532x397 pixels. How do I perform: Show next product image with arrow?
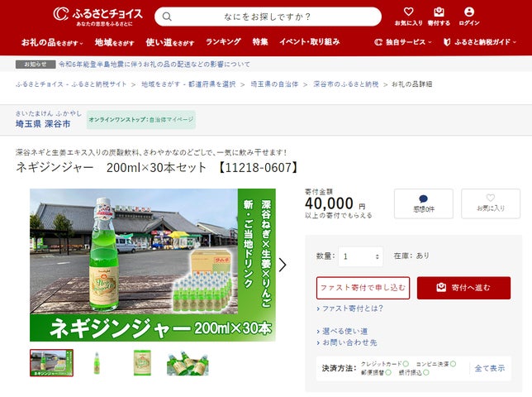click(283, 265)
